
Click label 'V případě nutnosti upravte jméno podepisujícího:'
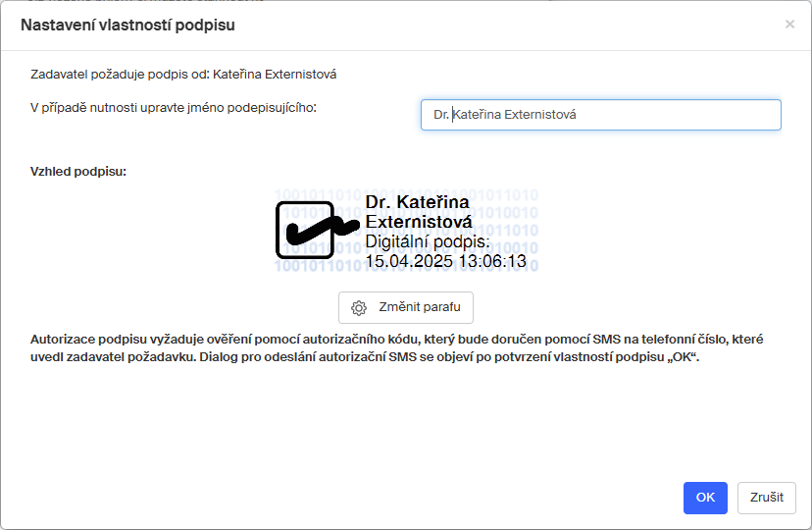point(174,108)
